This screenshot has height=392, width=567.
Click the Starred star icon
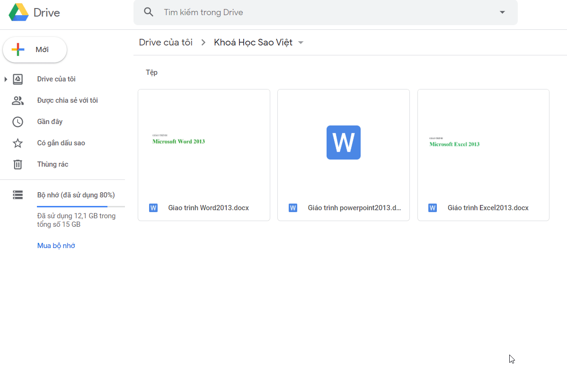coord(18,143)
